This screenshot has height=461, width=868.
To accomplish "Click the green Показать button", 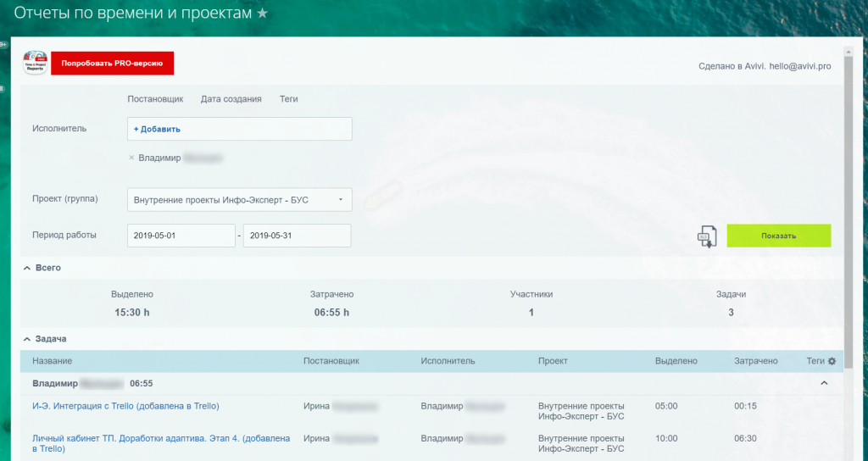I will coord(778,236).
